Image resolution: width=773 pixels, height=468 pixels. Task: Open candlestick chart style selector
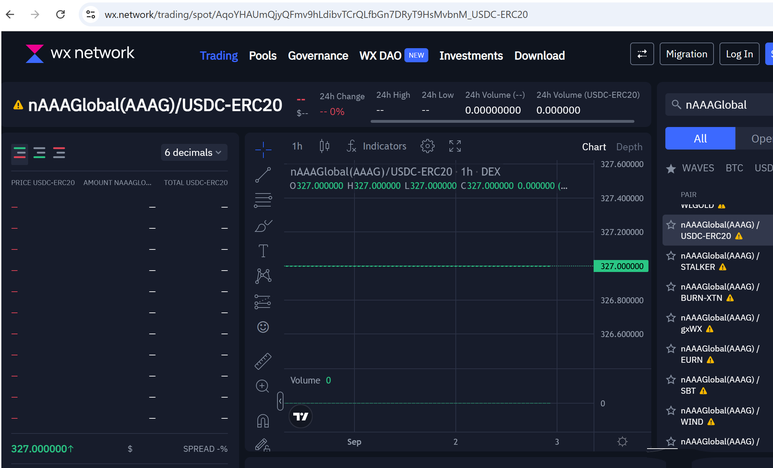(x=325, y=146)
